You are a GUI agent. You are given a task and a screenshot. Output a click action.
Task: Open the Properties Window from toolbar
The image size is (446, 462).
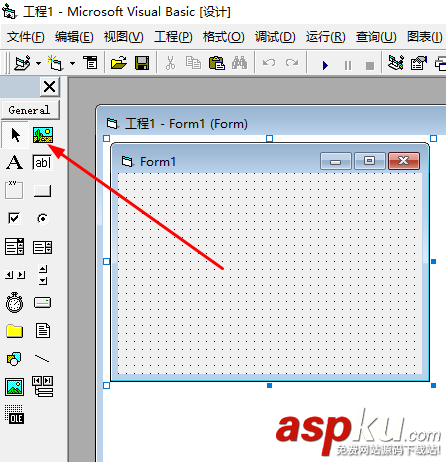coord(419,63)
